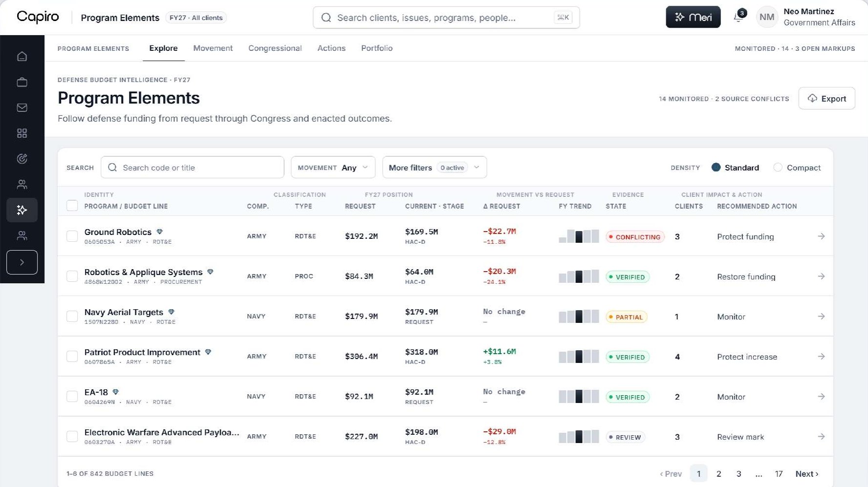The width and height of the screenshot is (868, 487).
Task: Go to the Next page of budget lines
Action: (807, 474)
